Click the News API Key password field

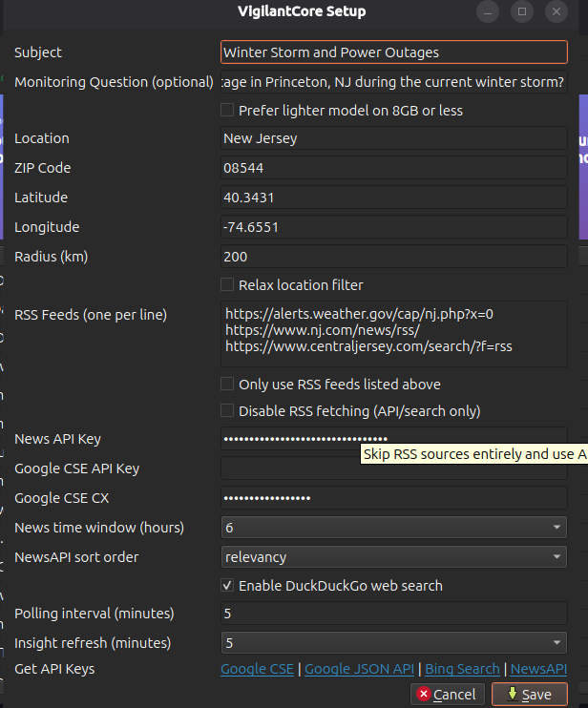(394, 438)
